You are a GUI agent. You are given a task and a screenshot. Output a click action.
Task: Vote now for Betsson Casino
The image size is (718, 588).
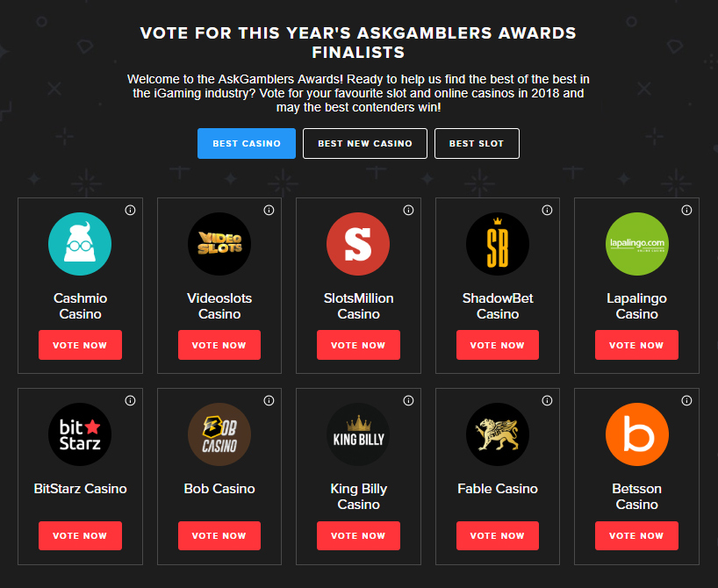pyautogui.click(x=636, y=535)
